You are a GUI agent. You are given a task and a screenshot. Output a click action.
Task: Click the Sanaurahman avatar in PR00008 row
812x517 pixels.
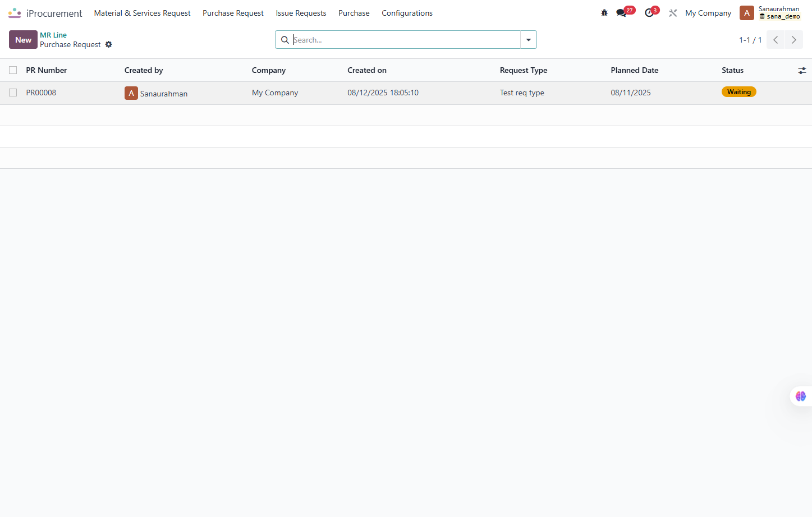[131, 93]
